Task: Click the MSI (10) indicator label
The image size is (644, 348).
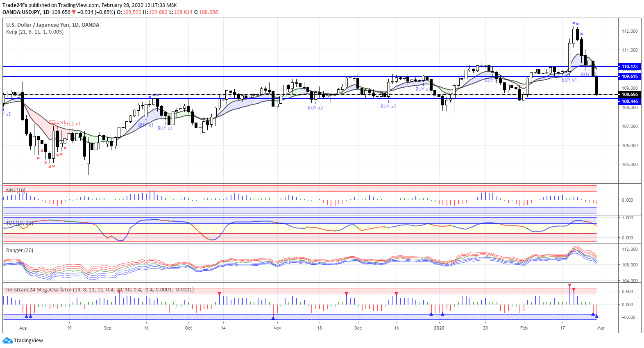Action: [x=16, y=191]
